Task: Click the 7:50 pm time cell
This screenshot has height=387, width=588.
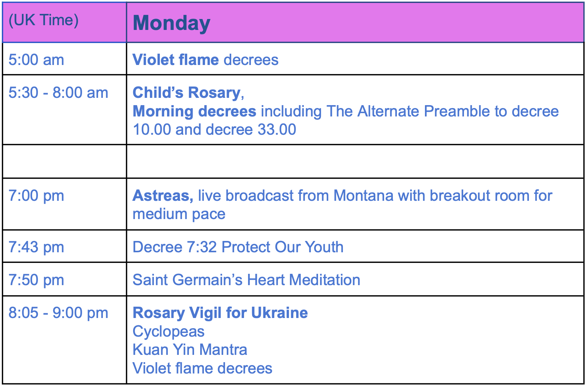Action: (65, 279)
